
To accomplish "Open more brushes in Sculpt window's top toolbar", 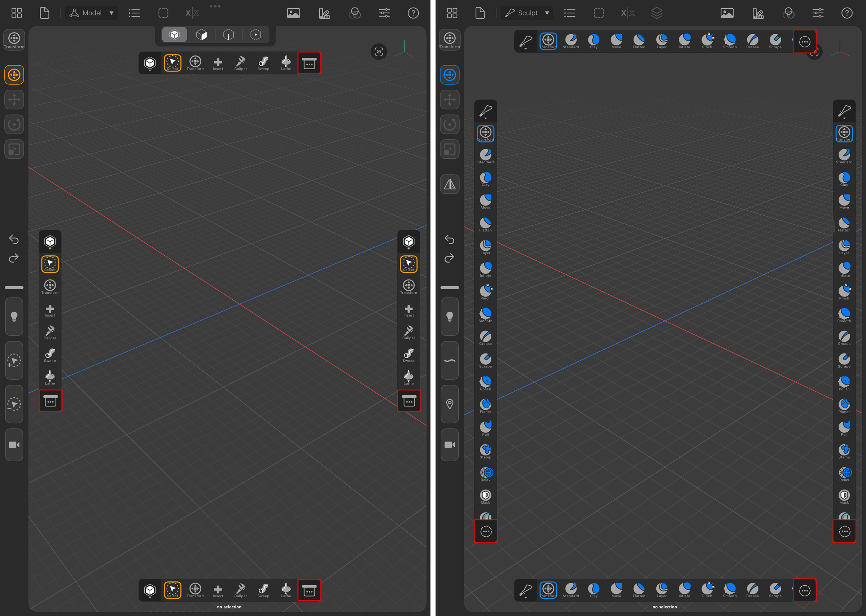I will (x=805, y=41).
